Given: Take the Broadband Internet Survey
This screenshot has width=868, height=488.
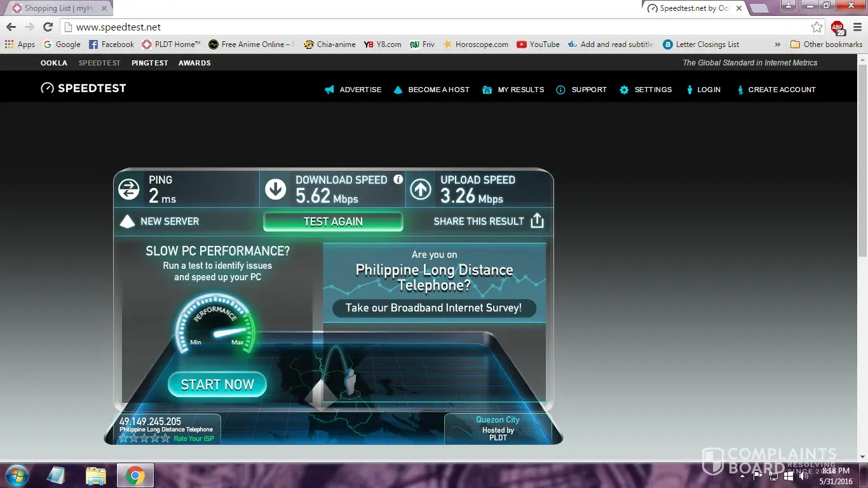Looking at the screenshot, I should (x=434, y=308).
